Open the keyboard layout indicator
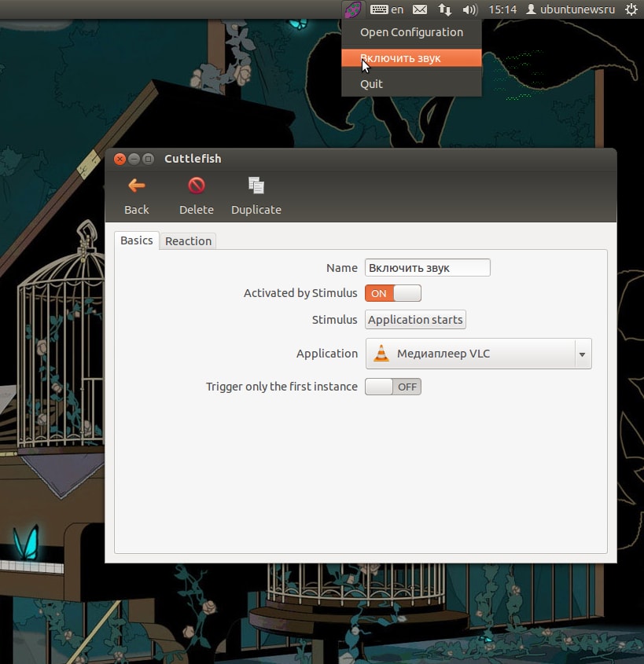Image resolution: width=644 pixels, height=664 pixels. (x=386, y=9)
